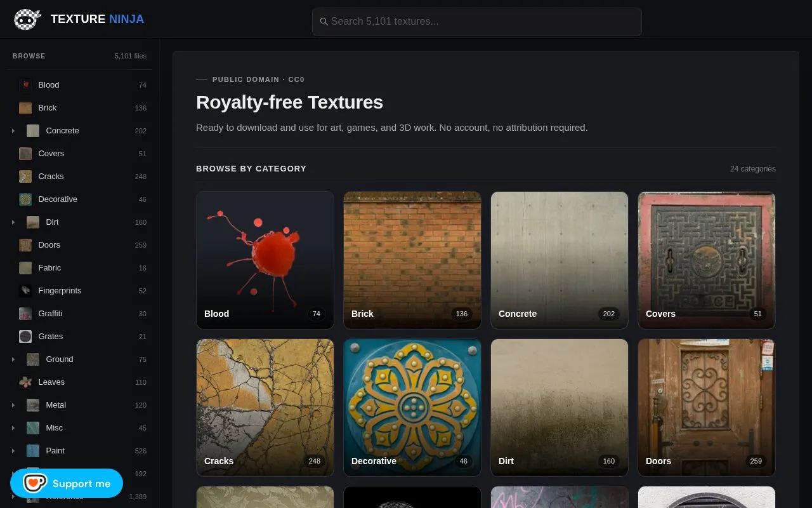The image size is (812, 508).
Task: Click the "Royalty-free Textures" heading
Action: point(289,102)
